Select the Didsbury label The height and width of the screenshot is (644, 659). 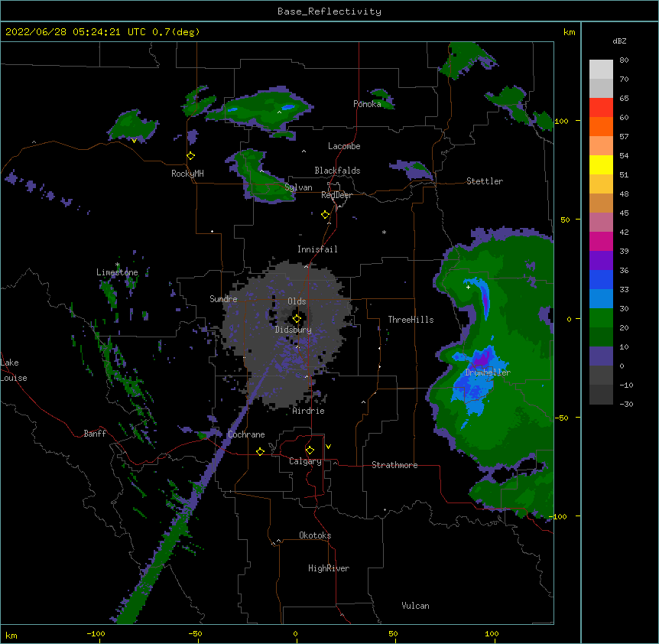(294, 330)
